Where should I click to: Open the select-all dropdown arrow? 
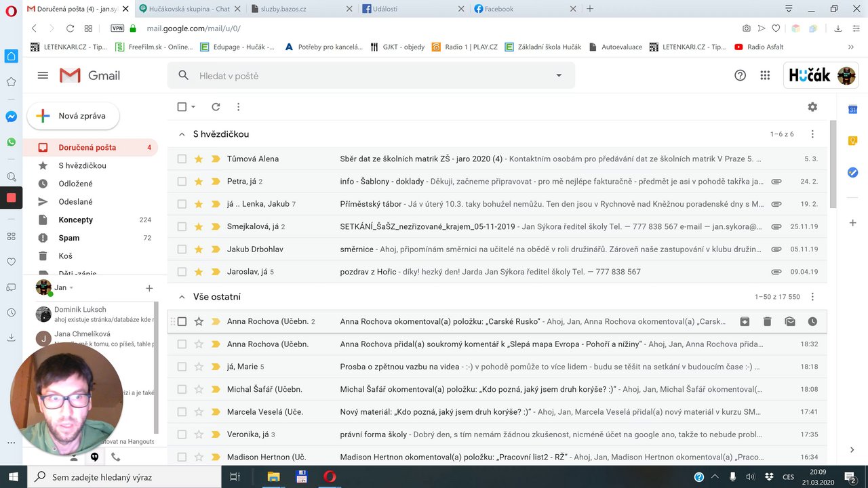(193, 106)
